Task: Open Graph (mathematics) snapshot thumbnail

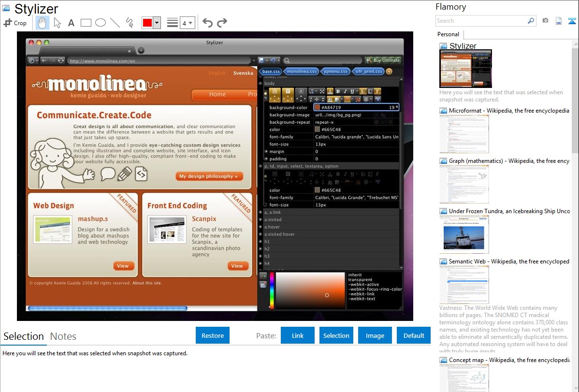Action: pyautogui.click(x=464, y=184)
